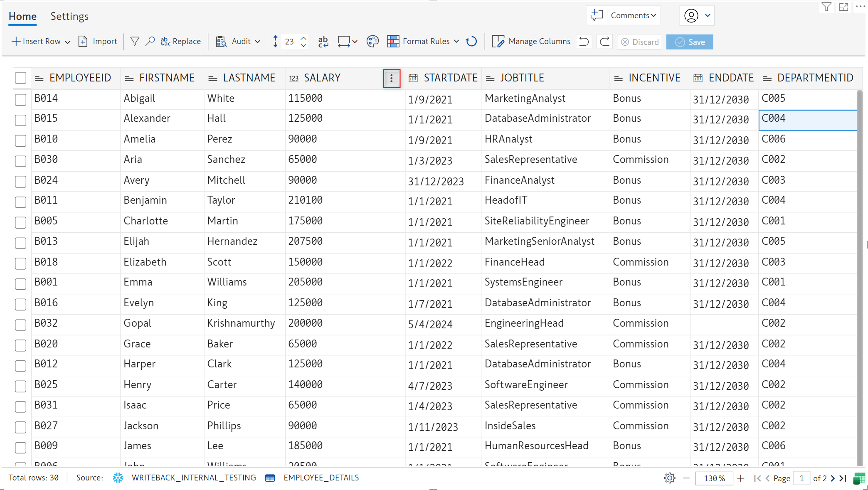Screen dimensions: 868x490
Task: Open SALARY column three-dot menu
Action: pyautogui.click(x=391, y=79)
